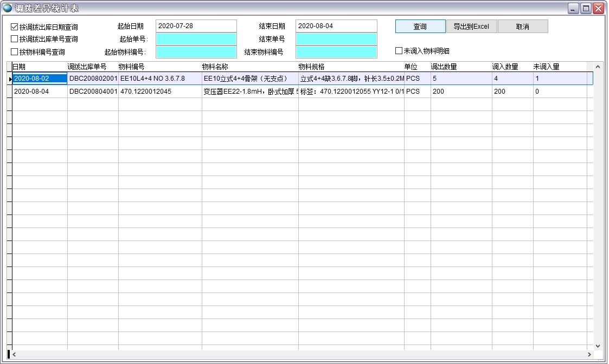
Task: Click the 结束日期 date field
Action: click(336, 26)
